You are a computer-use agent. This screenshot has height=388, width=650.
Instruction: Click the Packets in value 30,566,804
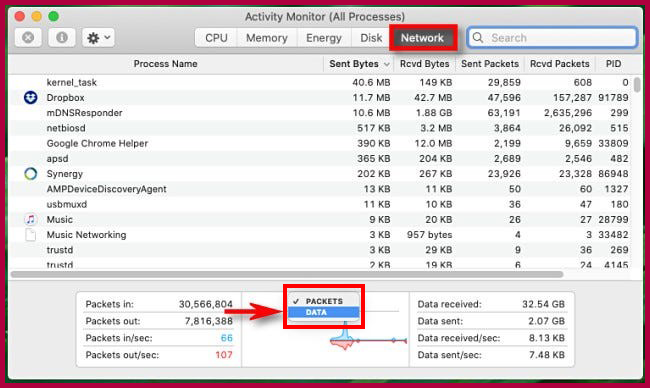click(x=206, y=304)
